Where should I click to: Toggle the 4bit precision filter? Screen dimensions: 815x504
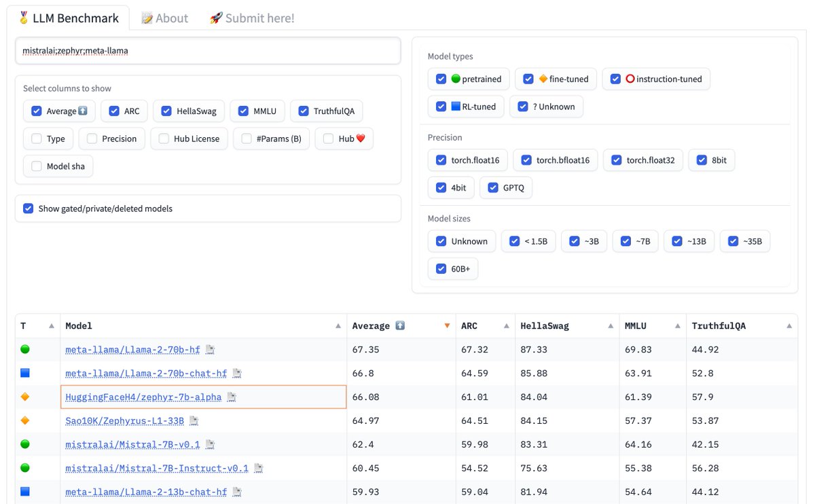441,187
